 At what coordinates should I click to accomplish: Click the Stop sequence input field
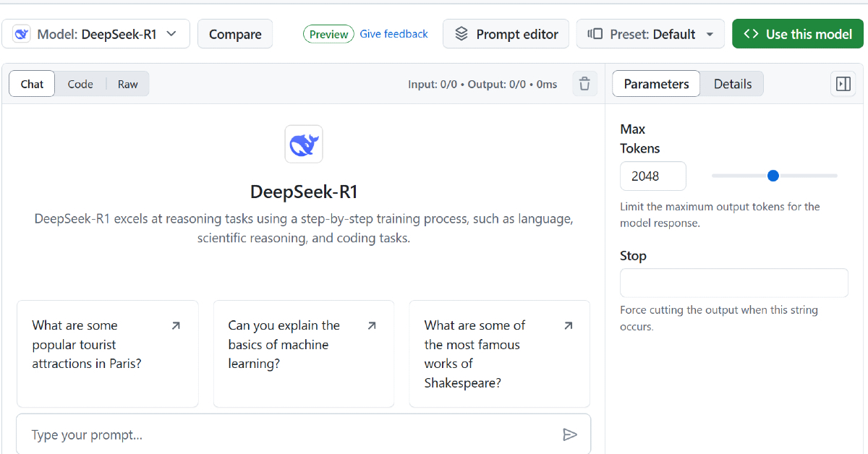click(733, 283)
